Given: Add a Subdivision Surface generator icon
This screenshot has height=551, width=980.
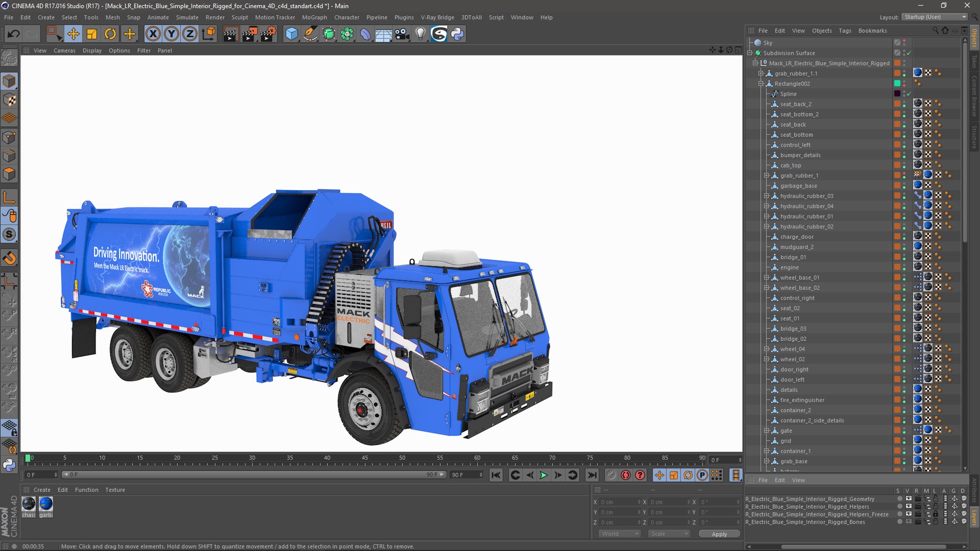Looking at the screenshot, I should coord(329,34).
